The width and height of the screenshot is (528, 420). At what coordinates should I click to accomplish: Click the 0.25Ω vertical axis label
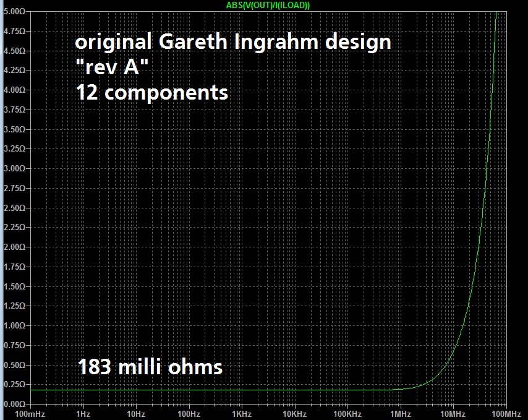pyautogui.click(x=14, y=384)
